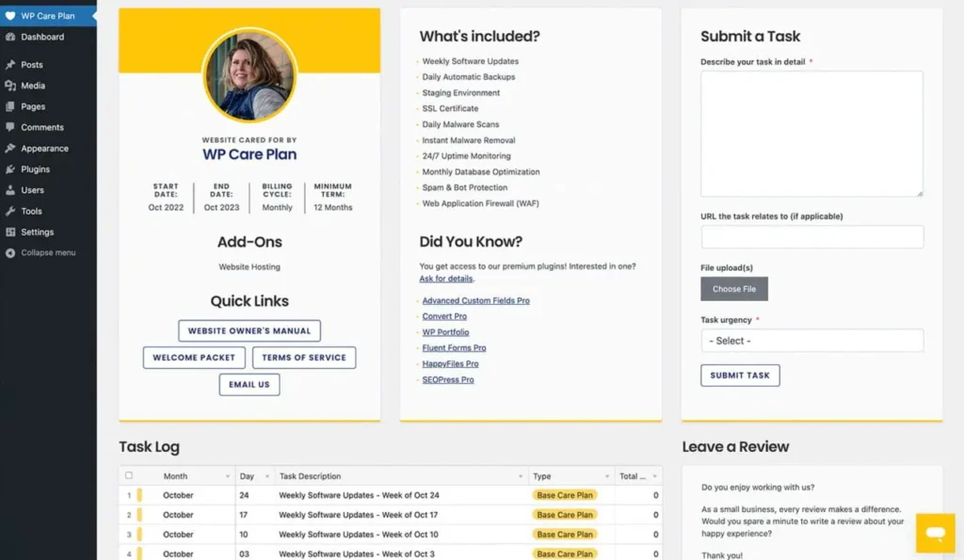Follow the Ask for details link
The width and height of the screenshot is (964, 560).
click(x=444, y=278)
